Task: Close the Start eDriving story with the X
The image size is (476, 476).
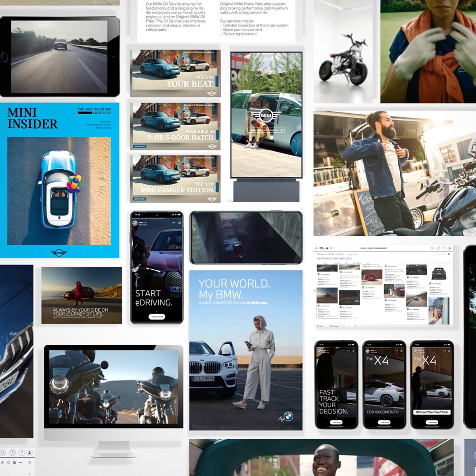Action: point(179,223)
